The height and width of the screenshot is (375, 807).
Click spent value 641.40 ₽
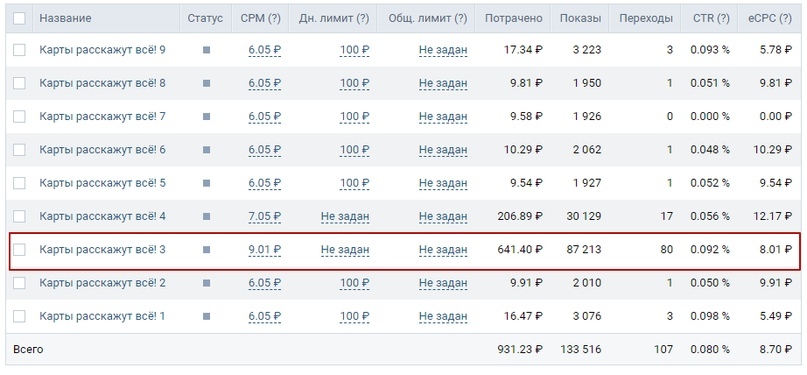[x=520, y=249]
